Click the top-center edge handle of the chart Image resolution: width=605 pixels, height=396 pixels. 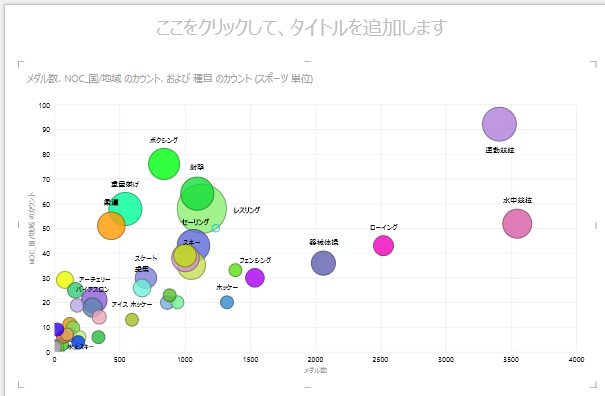tap(308, 61)
